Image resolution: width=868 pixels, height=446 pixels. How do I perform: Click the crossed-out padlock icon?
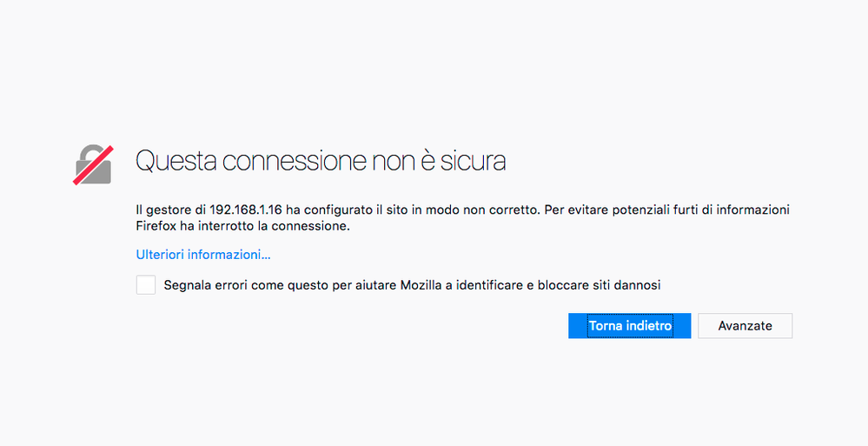click(x=93, y=163)
